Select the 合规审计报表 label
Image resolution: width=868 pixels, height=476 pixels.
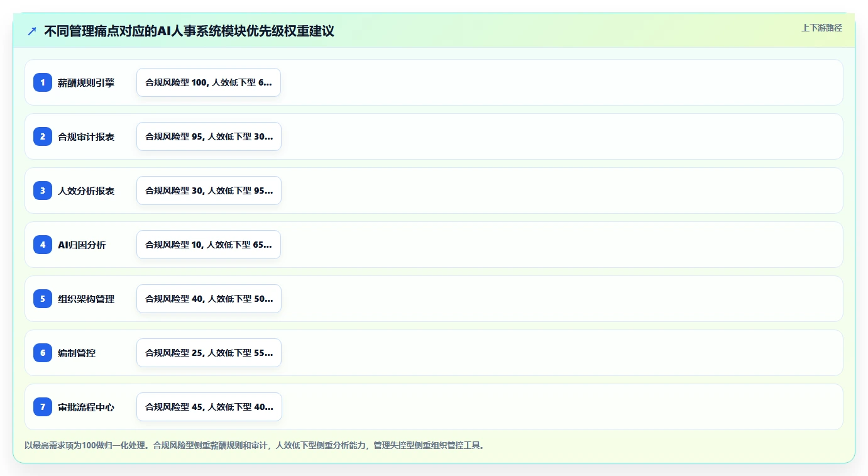coord(86,136)
